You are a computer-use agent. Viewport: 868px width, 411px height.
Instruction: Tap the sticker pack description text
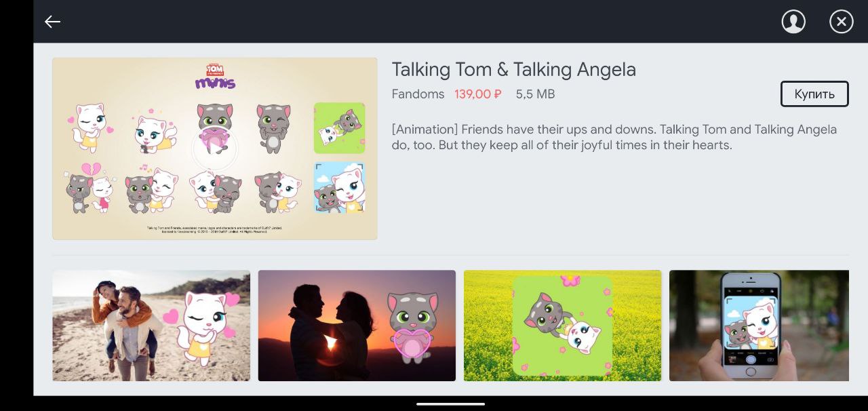pos(614,137)
